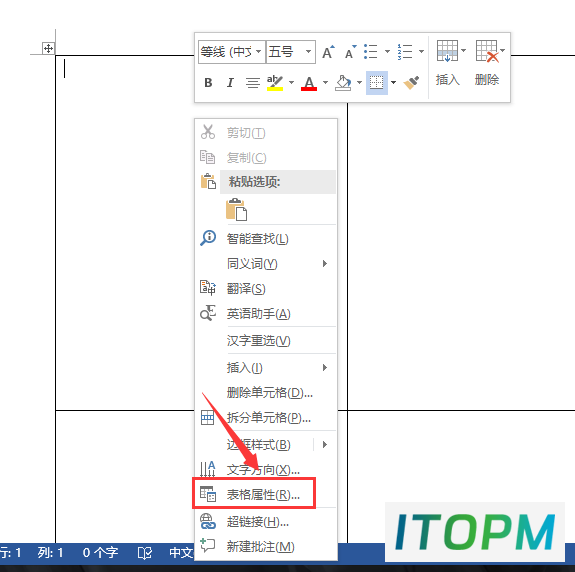The width and height of the screenshot is (575, 572).
Task: Click the numbered list icon
Action: coord(405,52)
